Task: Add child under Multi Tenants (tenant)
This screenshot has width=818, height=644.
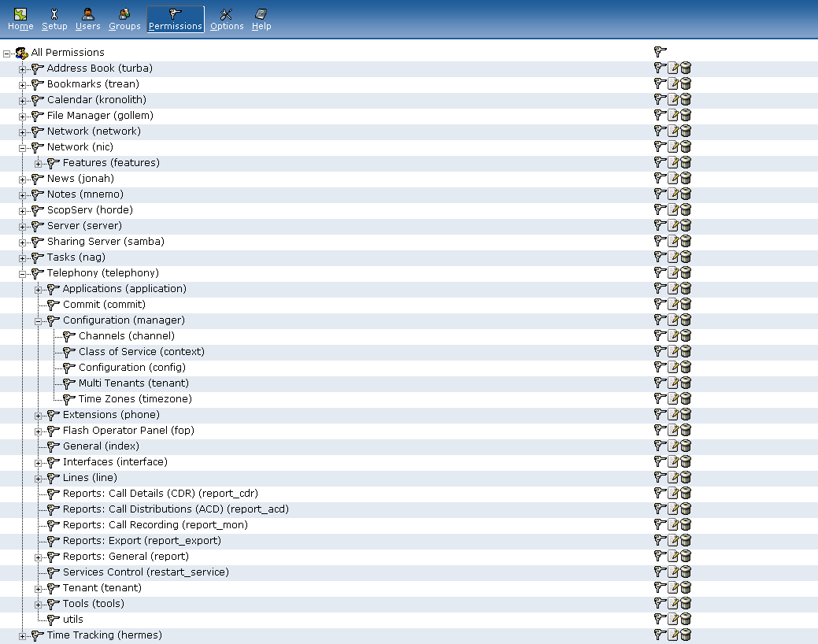Action: 660,383
